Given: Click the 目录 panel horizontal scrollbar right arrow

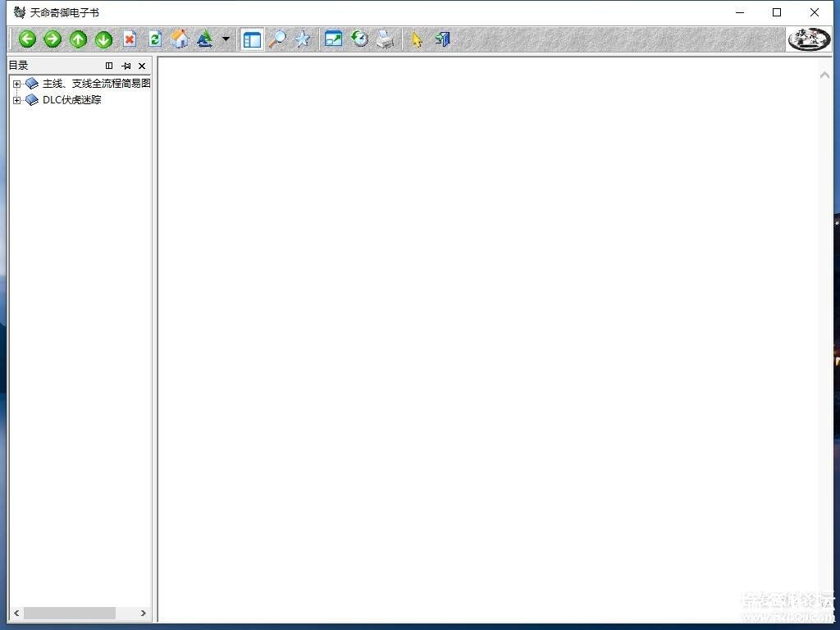Looking at the screenshot, I should 143,614.
